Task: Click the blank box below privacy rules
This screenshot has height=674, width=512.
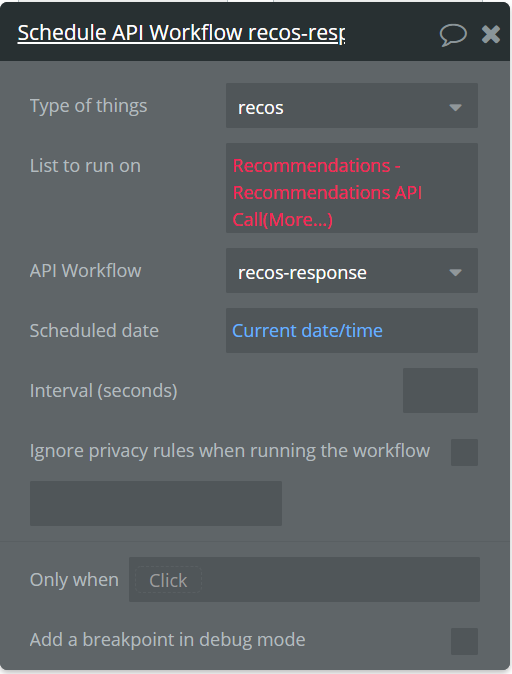Action: (156, 503)
